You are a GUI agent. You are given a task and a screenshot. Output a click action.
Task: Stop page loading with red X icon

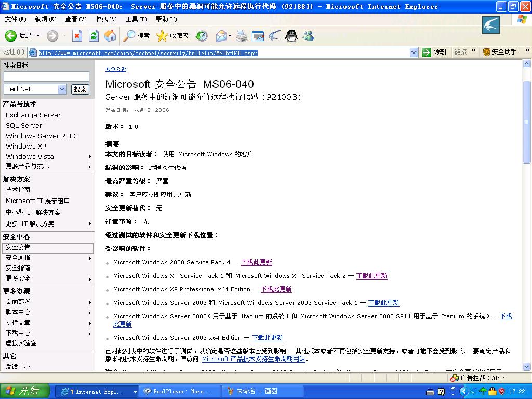77,36
